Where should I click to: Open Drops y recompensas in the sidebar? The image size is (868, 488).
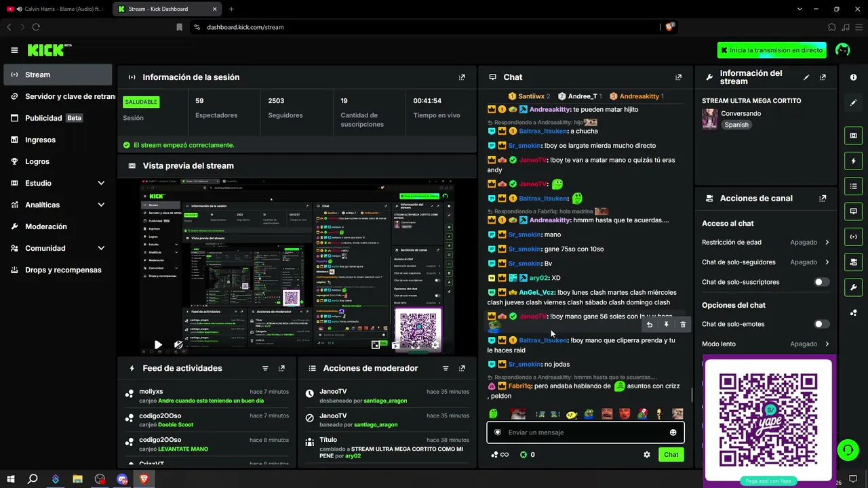tap(58, 270)
